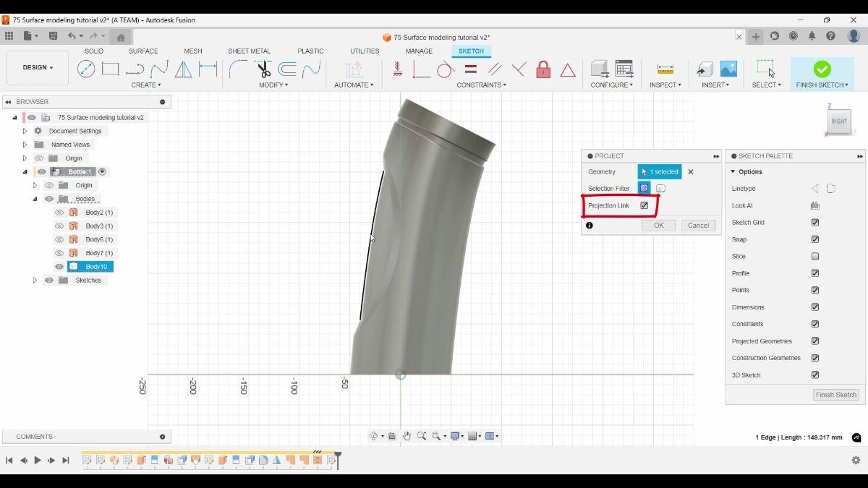Select the Measure tool in Inspect
The height and width of the screenshot is (488, 868).
point(665,69)
